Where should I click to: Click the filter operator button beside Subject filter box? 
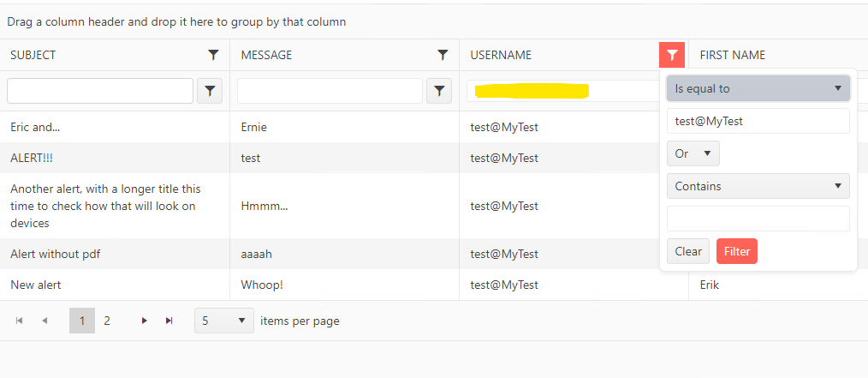(210, 91)
